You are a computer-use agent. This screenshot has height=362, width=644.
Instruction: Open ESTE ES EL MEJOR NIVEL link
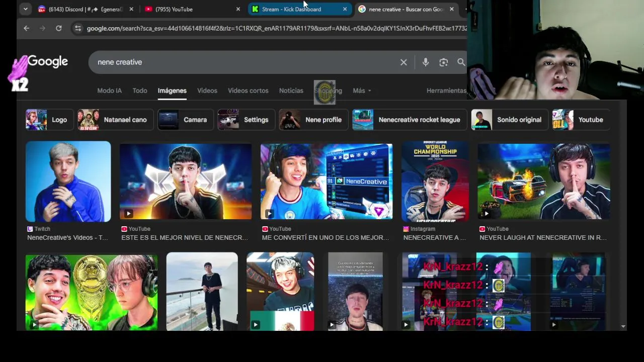click(x=185, y=237)
